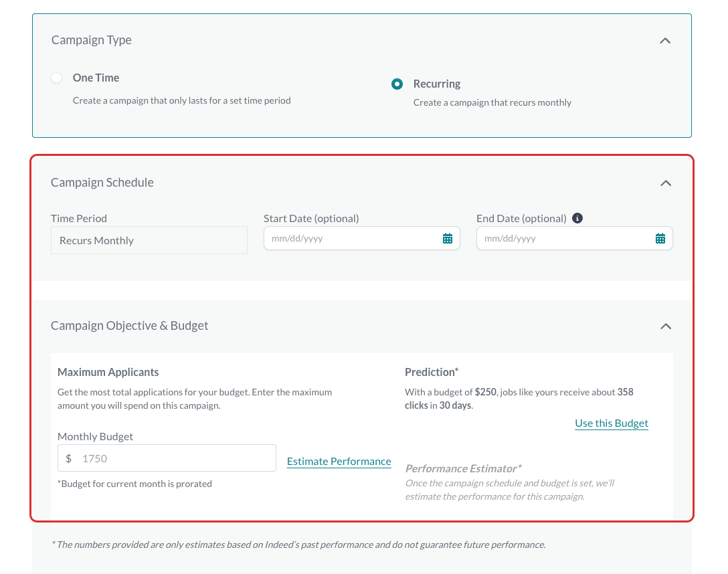Click the Start Date text field
Image resolution: width=728 pixels, height=574 pixels.
click(x=362, y=239)
